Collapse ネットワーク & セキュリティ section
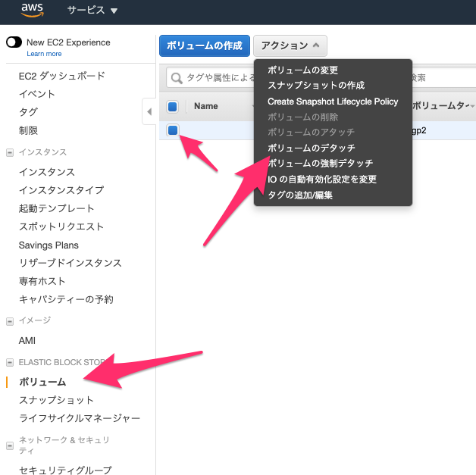The image size is (476, 475). (x=10, y=445)
